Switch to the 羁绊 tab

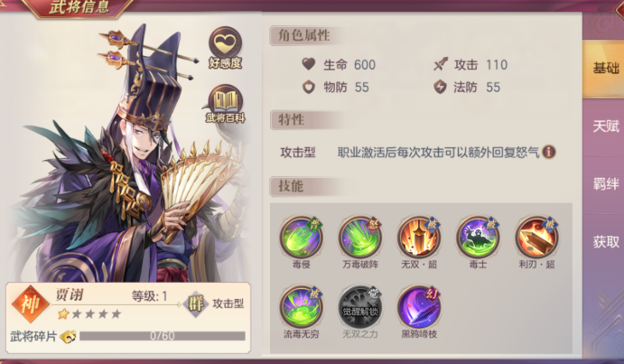tap(603, 184)
